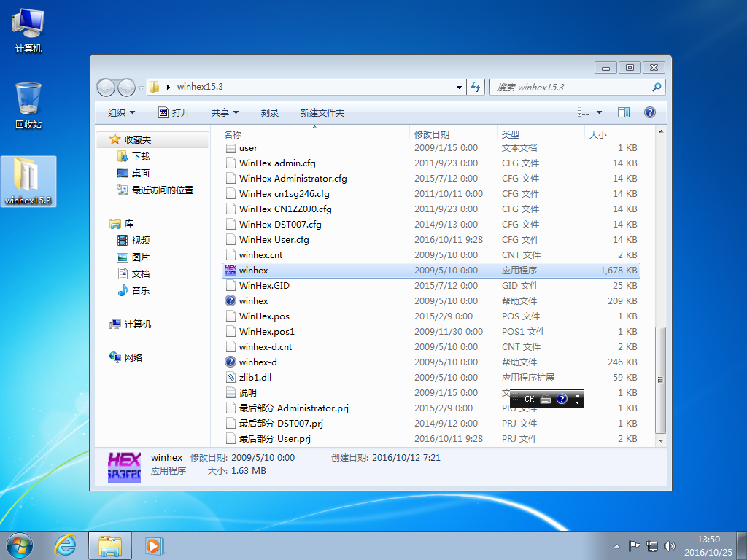The height and width of the screenshot is (560, 747).
Task: Select 计算机 in the navigation pane
Action: (138, 324)
